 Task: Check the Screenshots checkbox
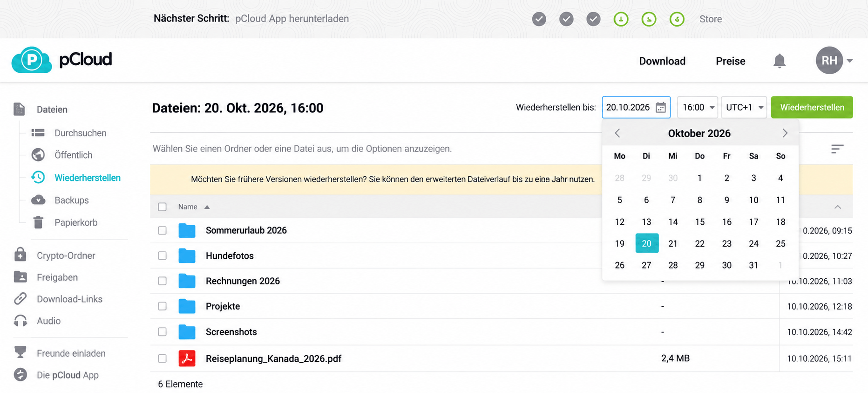(x=162, y=331)
